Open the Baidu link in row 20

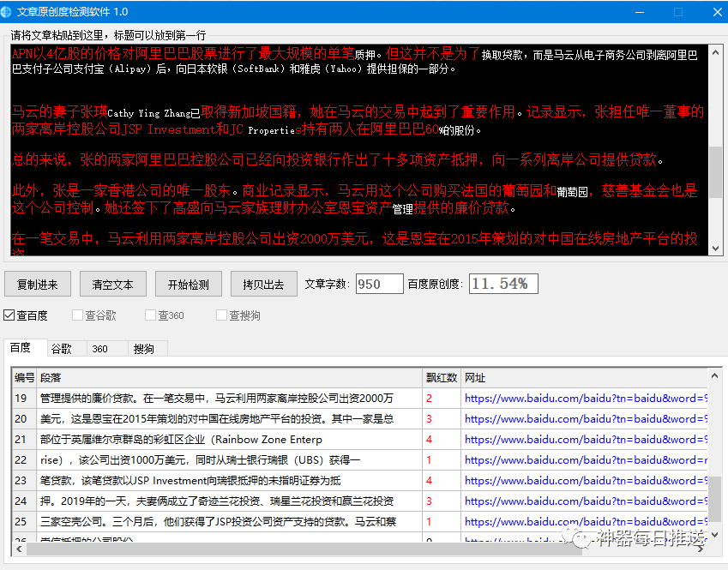coord(586,418)
